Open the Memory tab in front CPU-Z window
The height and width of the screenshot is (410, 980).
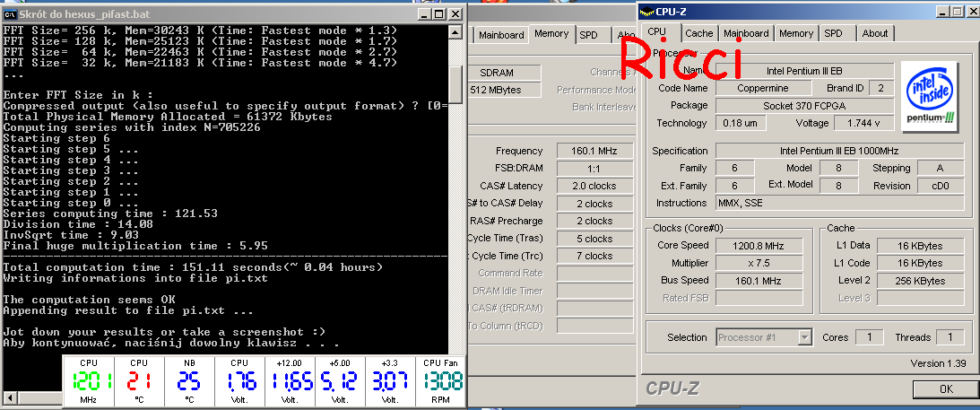tap(795, 33)
